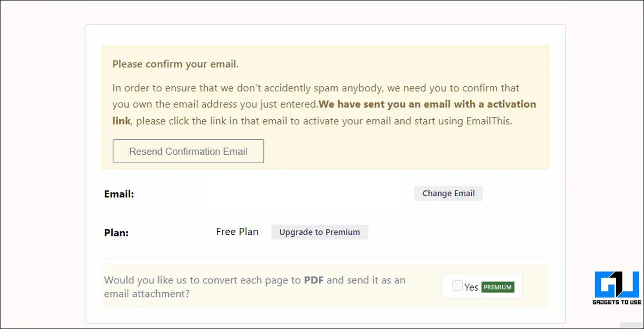Select Upgrade to Premium

(319, 232)
